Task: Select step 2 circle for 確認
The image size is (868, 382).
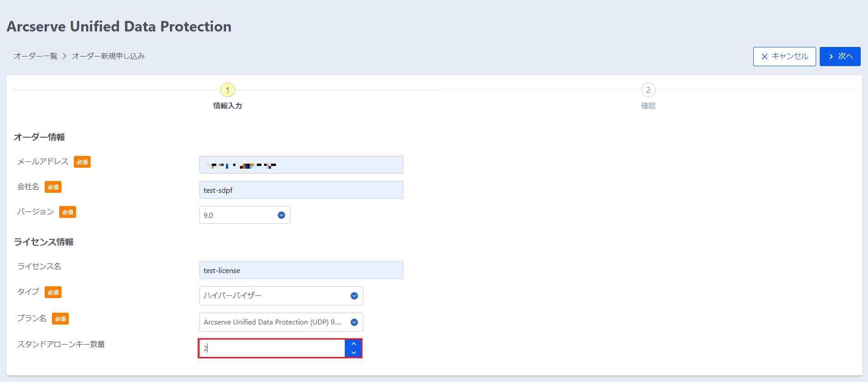Action: click(648, 90)
